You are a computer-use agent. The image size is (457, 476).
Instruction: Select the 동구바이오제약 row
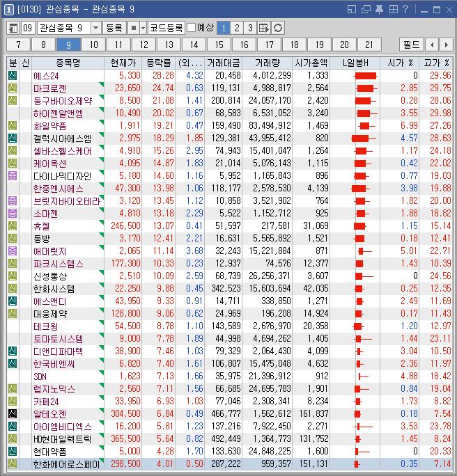[230, 101]
